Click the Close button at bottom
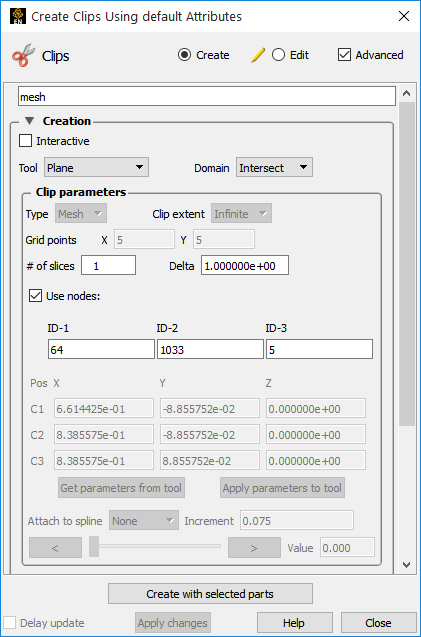 click(378, 623)
